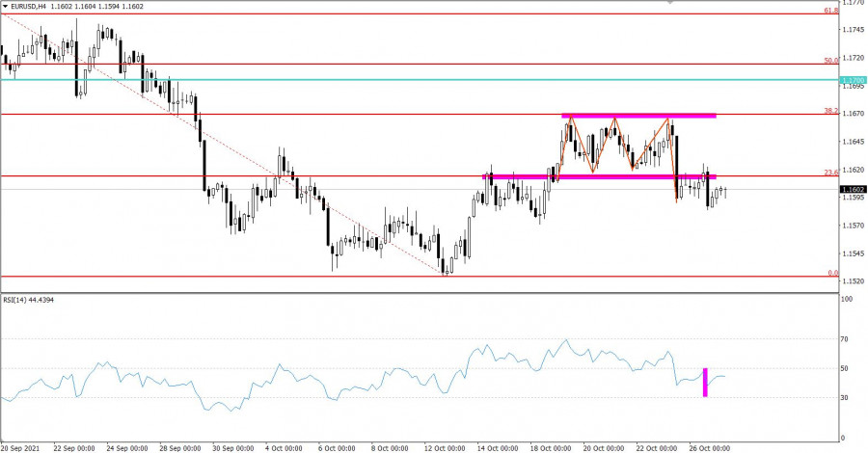Click the 6 Oct 00:00 date label

338,448
